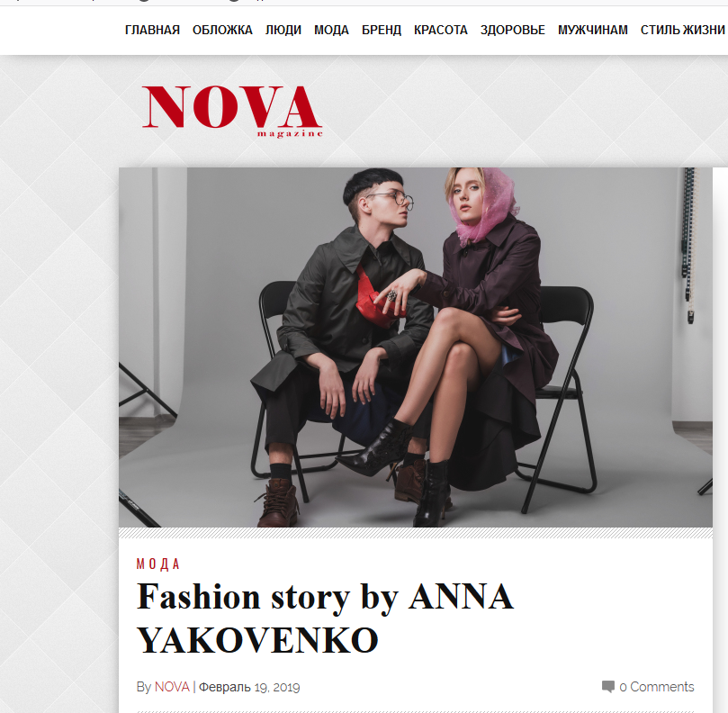Click the speech bubble comments icon
The height and width of the screenshot is (713, 728).
click(x=607, y=687)
